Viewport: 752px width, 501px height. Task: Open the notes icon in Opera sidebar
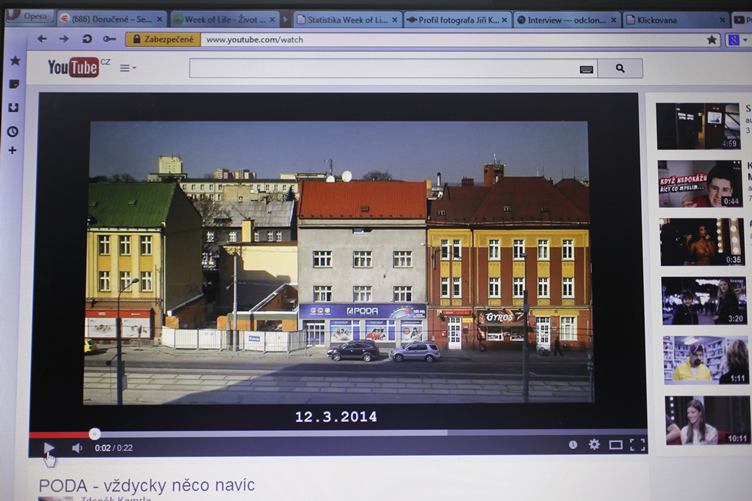[x=14, y=84]
